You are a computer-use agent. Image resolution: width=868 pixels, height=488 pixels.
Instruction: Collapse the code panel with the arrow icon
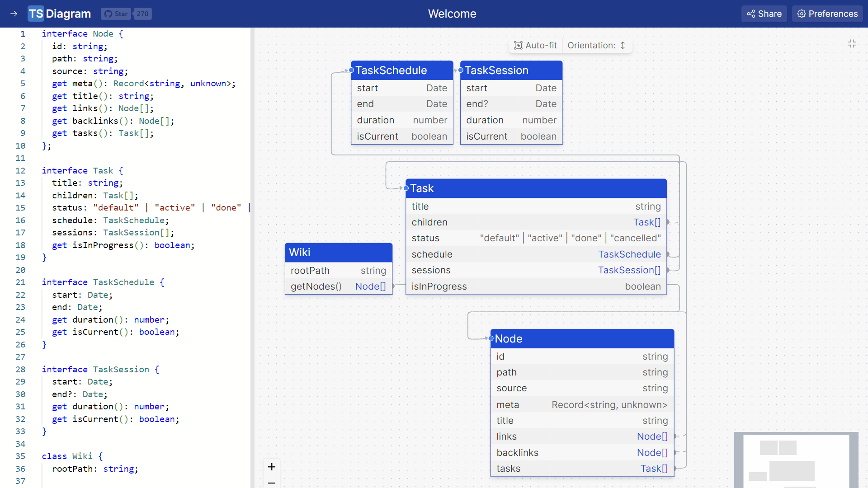14,14
